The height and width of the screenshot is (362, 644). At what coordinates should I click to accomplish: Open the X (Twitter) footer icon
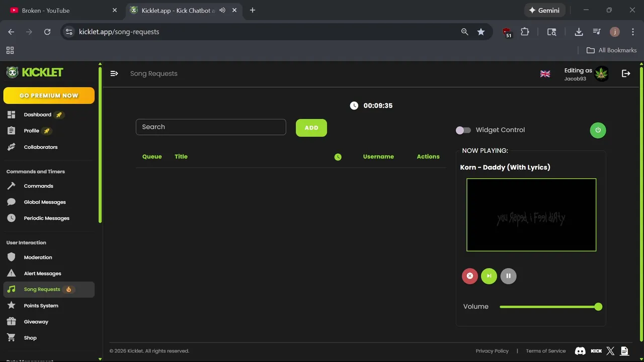pyautogui.click(x=610, y=351)
